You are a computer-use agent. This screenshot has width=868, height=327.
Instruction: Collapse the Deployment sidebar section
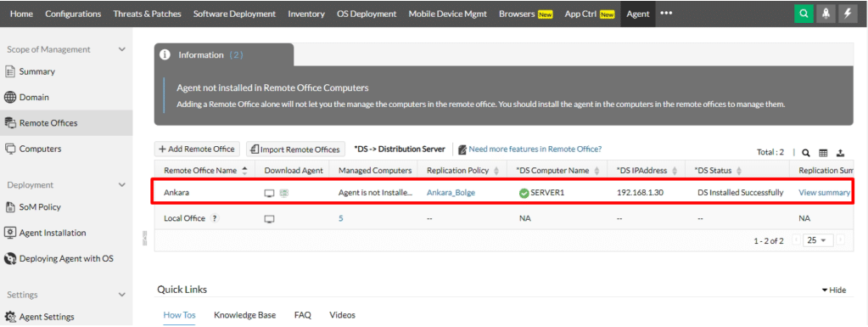[122, 185]
